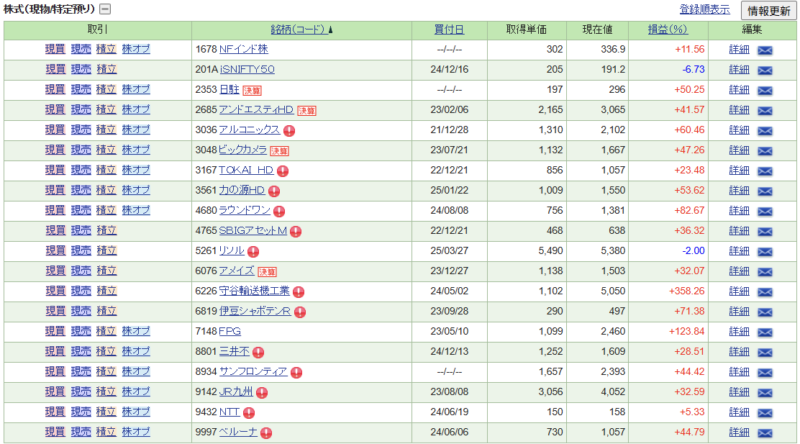Click envelope icon in TOKAI HD row
This screenshot has height=444, width=800.
765,171
